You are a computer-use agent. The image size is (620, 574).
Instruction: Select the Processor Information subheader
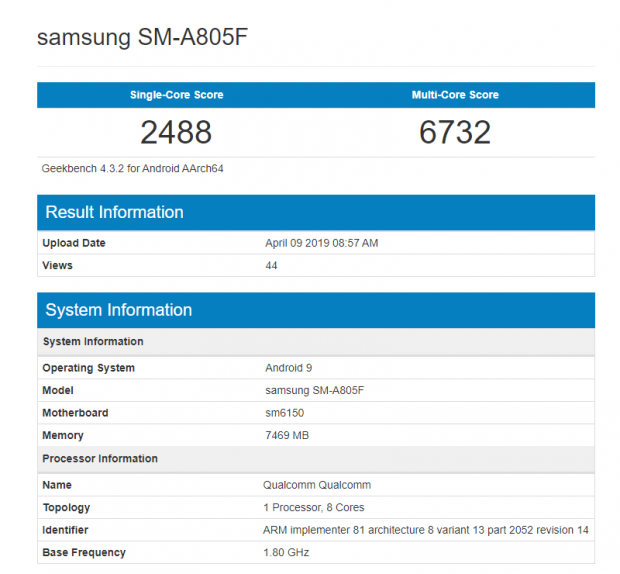(x=100, y=459)
